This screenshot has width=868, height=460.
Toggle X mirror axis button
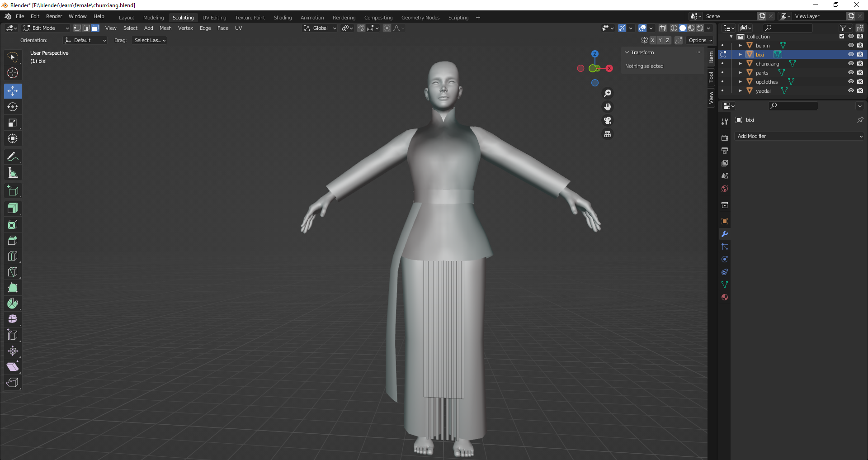pos(652,40)
